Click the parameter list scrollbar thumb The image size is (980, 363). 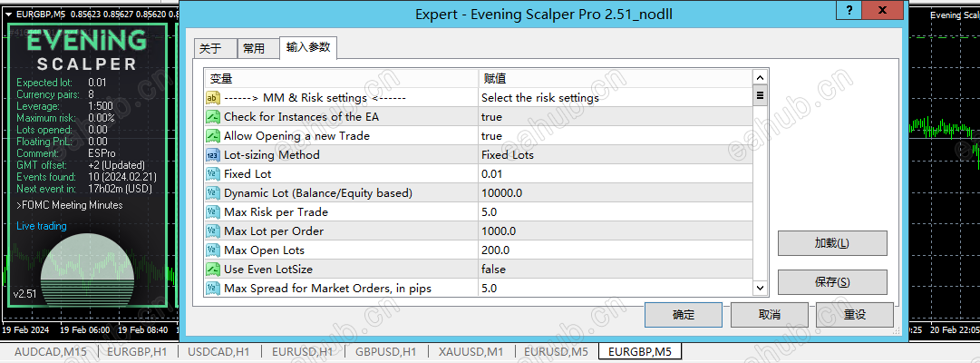[760, 96]
